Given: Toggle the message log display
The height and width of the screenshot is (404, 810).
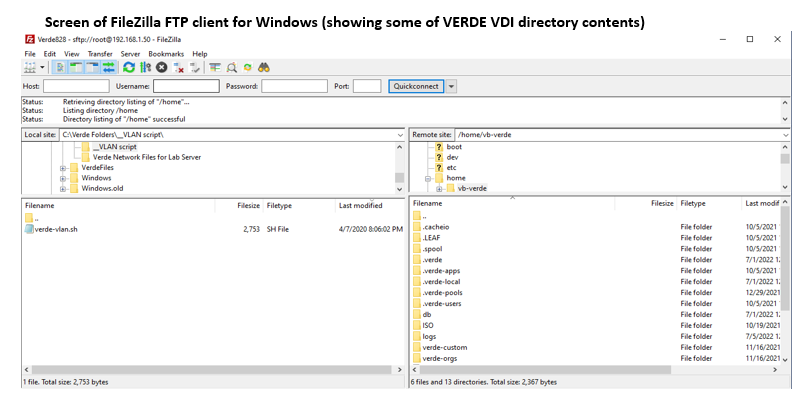Looking at the screenshot, I should (x=60, y=67).
